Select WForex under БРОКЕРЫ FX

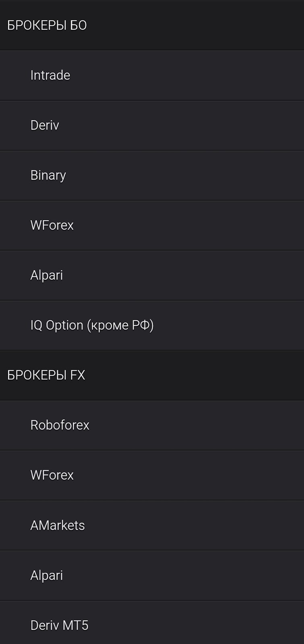click(x=152, y=475)
